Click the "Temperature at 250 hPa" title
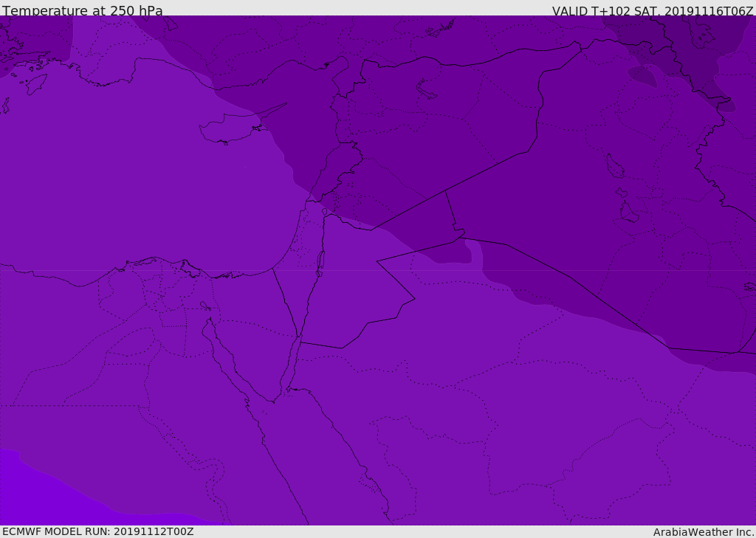Screen dimensions: 756x538 pos(82,11)
